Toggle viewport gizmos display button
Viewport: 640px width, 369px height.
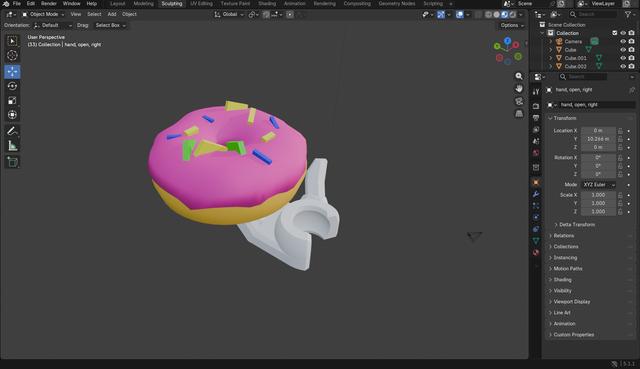click(x=441, y=15)
